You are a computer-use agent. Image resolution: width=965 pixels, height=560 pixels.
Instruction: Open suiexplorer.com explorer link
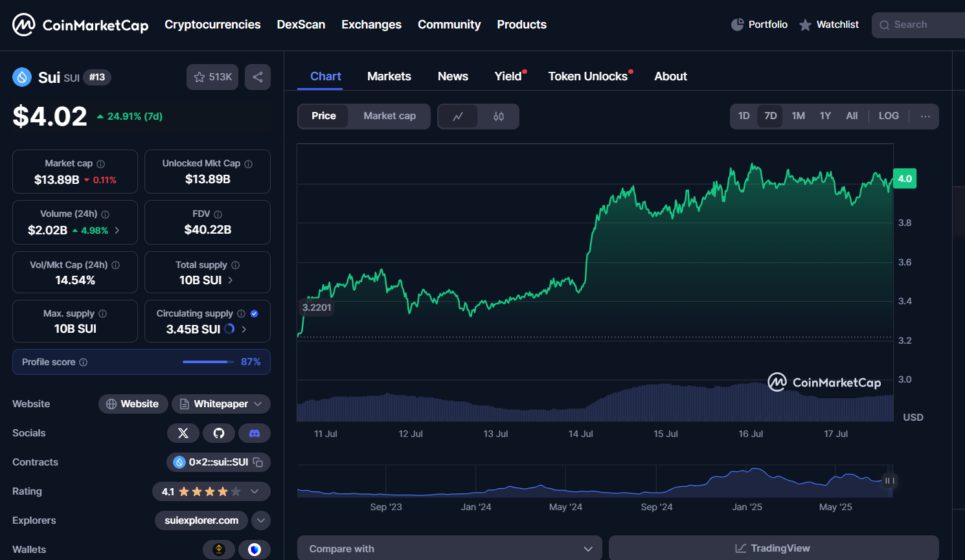(x=201, y=521)
